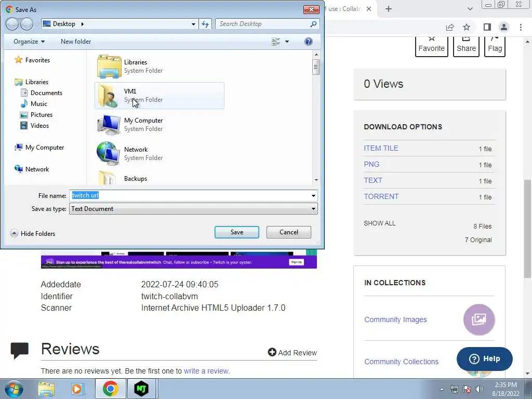
Task: Open Windows Explorer from taskbar
Action: click(x=46, y=389)
